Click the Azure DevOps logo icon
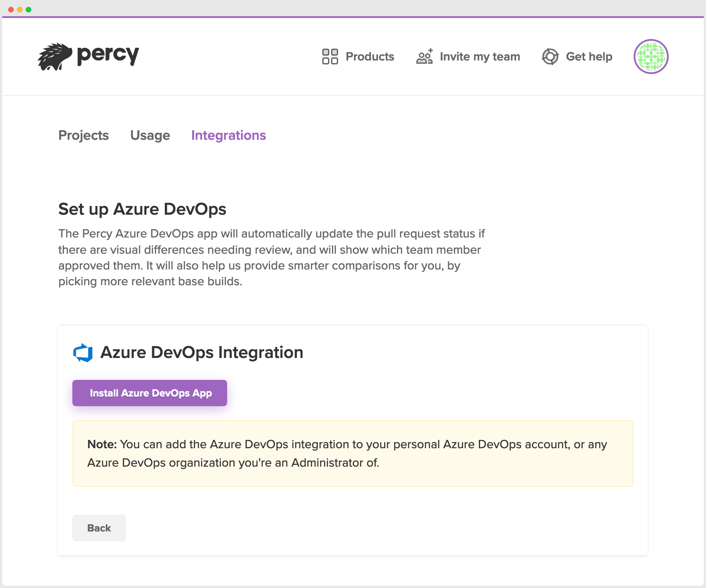 pos(83,353)
